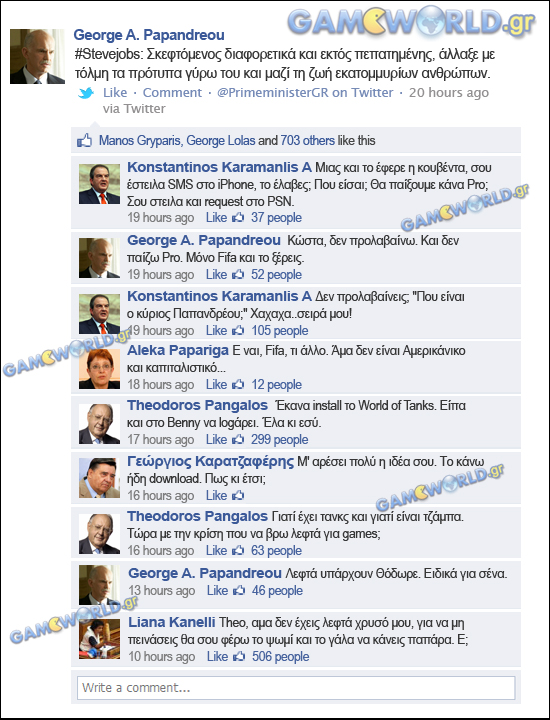Click thumbs-up icon on Karatzaferis comment
Viewport: 550px width, 720px height.
(238, 496)
